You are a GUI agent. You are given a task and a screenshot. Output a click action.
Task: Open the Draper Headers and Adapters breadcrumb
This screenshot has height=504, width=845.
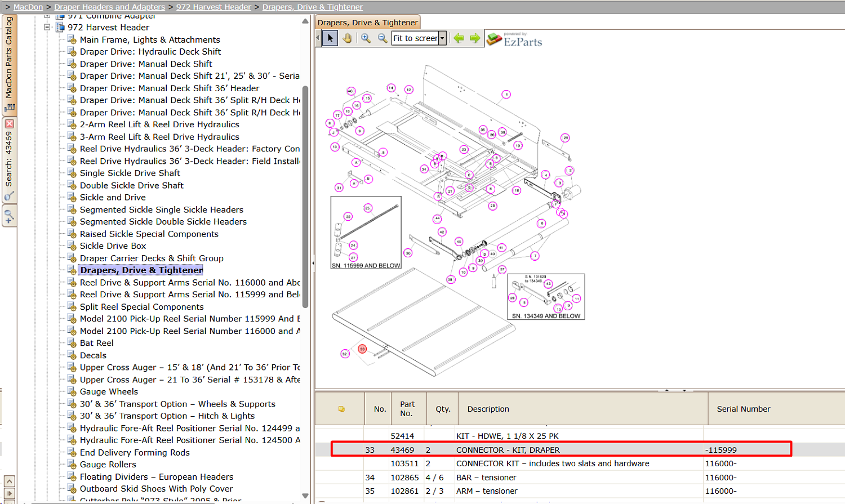[110, 7]
